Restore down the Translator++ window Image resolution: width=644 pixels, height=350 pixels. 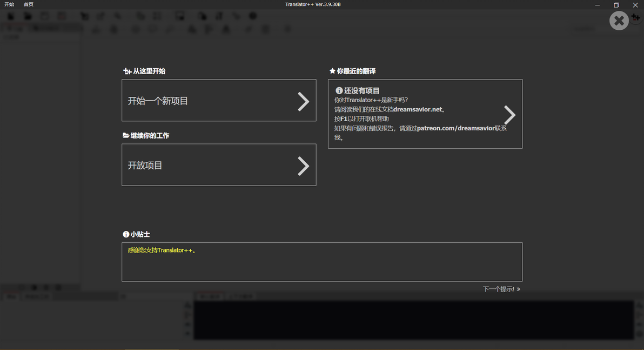point(616,5)
